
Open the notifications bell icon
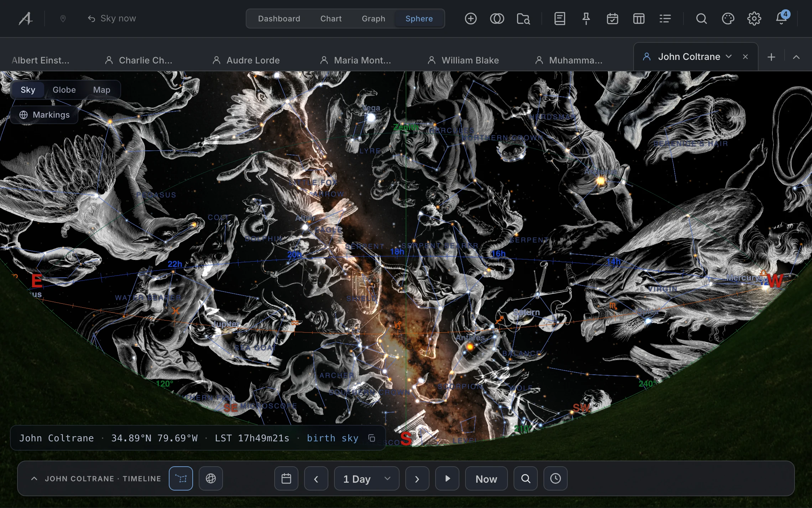click(781, 18)
